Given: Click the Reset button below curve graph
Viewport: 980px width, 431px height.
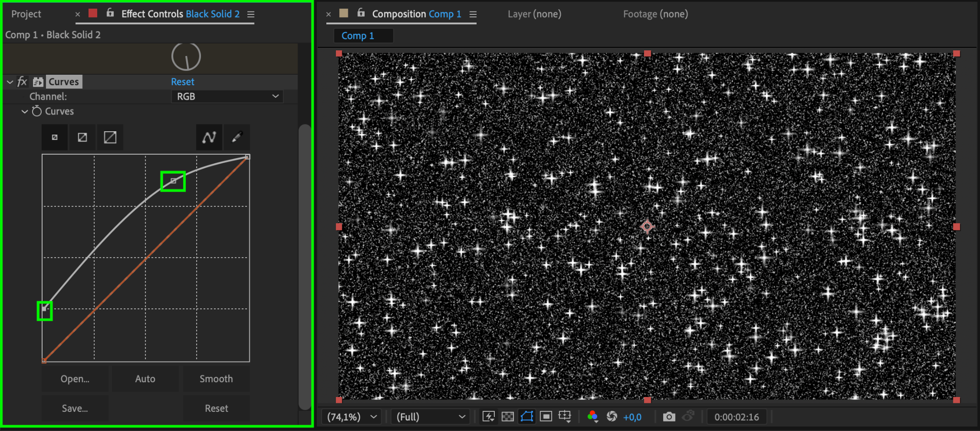Looking at the screenshot, I should click(216, 408).
